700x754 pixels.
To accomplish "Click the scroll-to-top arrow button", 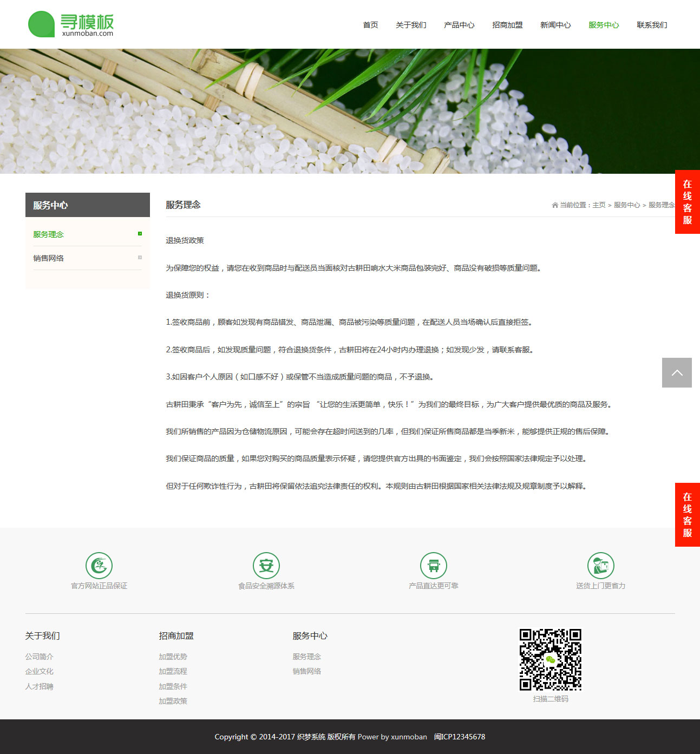I will pos(677,372).
